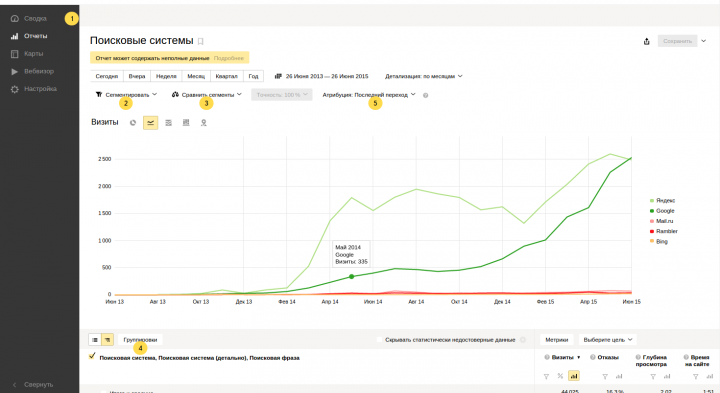Open the Сводка section in the sidebar
The image size is (720, 393).
click(x=29, y=18)
